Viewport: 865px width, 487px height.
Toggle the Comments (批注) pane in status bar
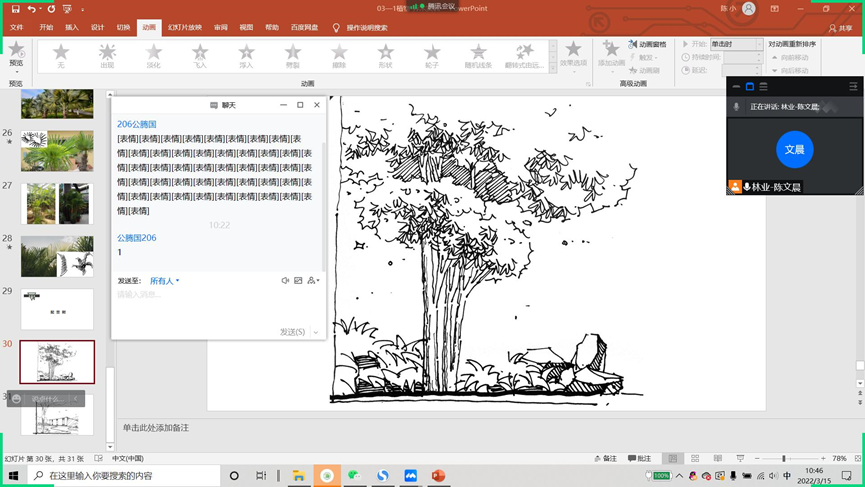pos(640,459)
